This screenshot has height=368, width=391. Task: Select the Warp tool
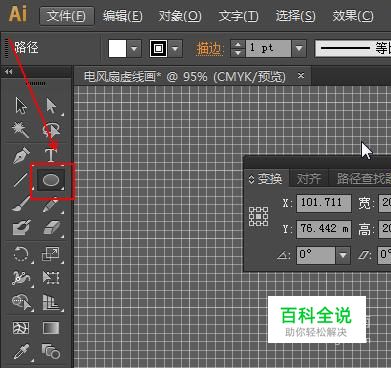21,278
